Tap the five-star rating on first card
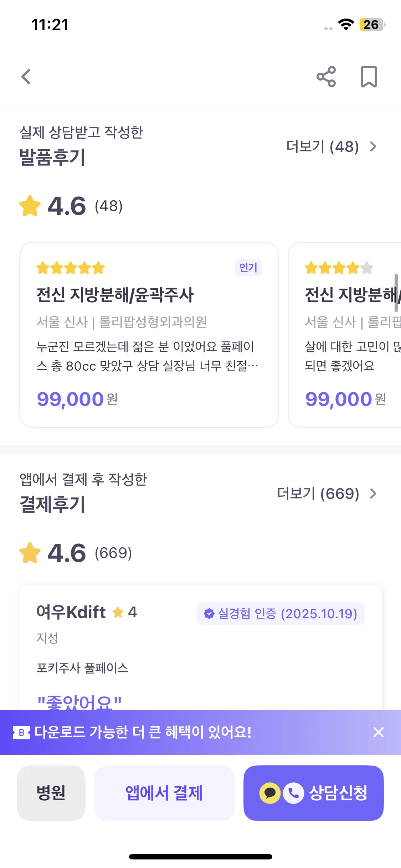The width and height of the screenshot is (401, 868). pyautogui.click(x=71, y=268)
